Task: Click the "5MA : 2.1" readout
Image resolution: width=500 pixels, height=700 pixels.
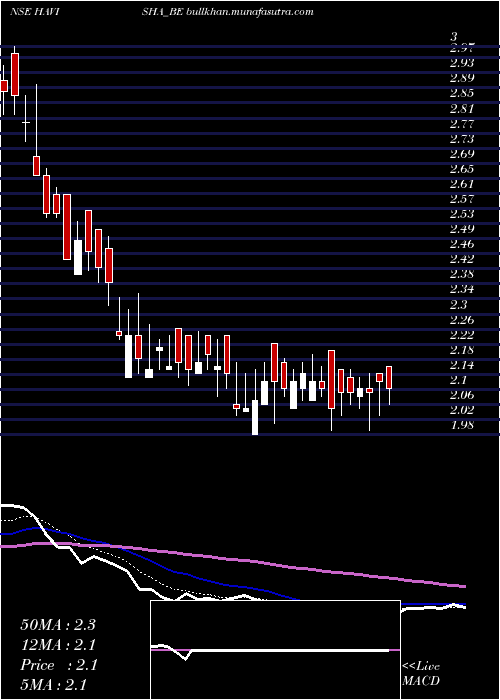Action: click(53, 685)
